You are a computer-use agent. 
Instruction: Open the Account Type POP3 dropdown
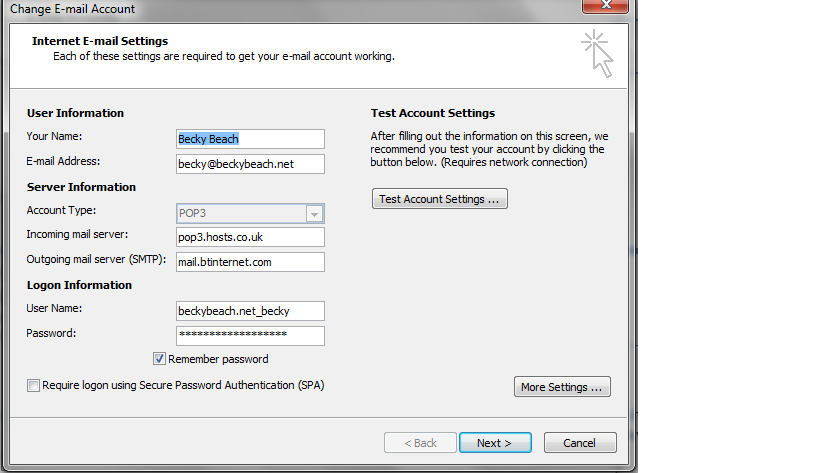250,214
